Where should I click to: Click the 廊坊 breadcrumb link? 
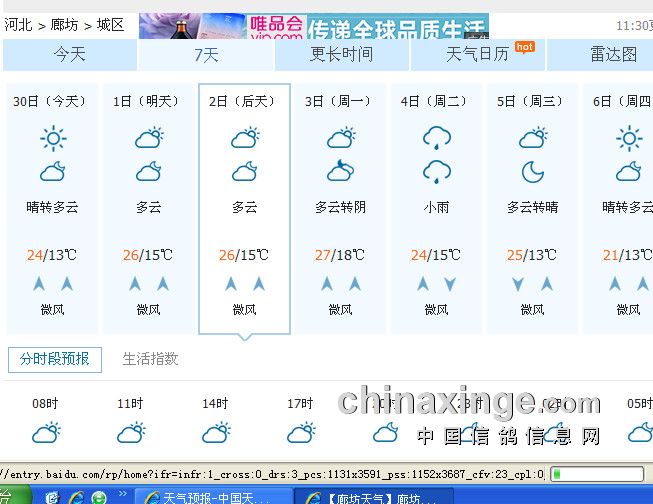(65, 25)
